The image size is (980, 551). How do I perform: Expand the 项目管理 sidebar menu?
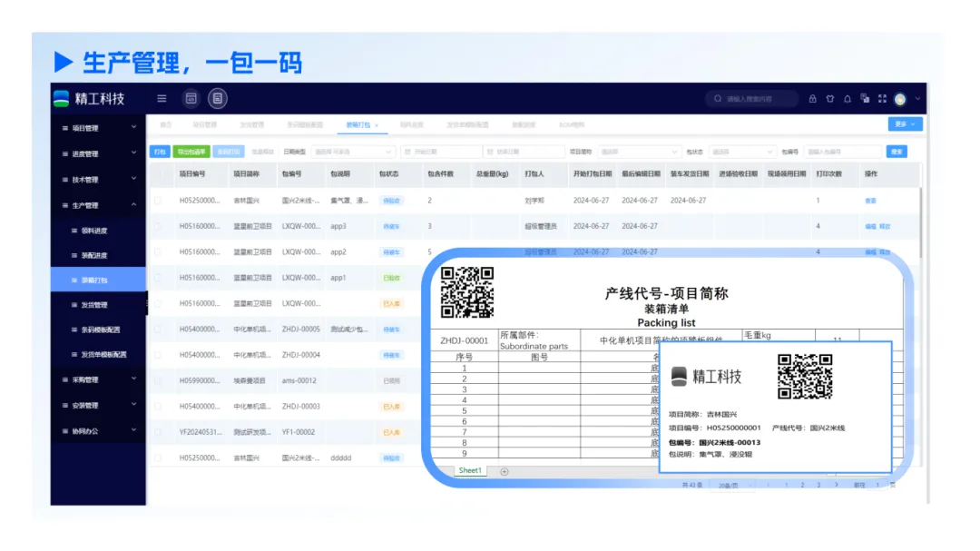click(x=99, y=128)
